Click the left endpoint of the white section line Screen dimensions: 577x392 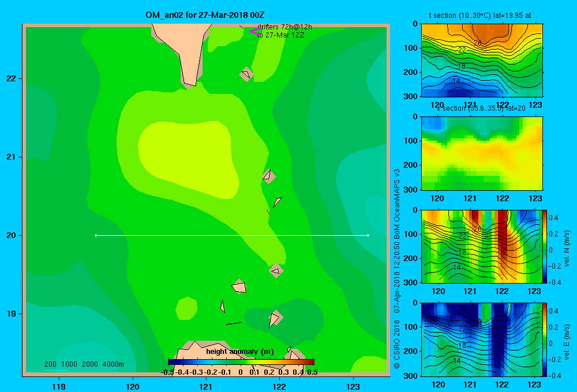pyautogui.click(x=96, y=235)
